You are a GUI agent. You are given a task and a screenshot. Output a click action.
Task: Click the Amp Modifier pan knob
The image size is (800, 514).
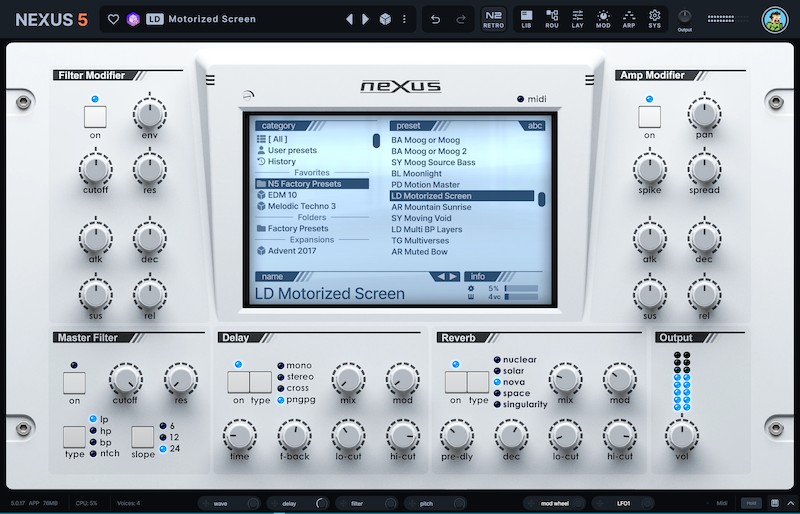(x=704, y=113)
